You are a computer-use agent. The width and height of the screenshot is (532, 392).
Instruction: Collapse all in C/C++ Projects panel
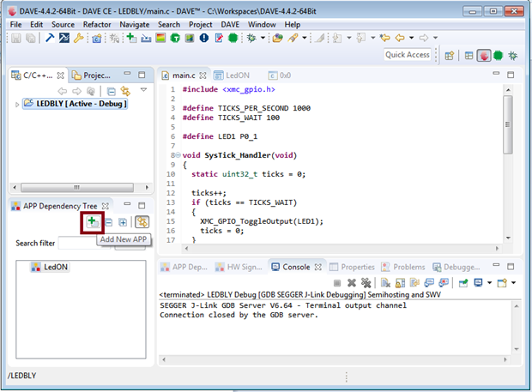click(x=112, y=90)
